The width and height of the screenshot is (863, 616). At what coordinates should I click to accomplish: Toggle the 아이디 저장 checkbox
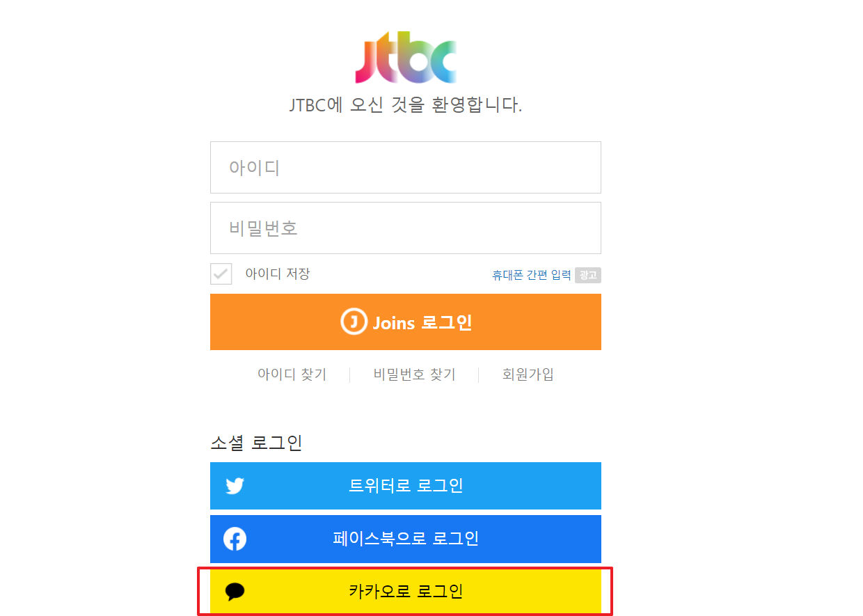pos(221,274)
